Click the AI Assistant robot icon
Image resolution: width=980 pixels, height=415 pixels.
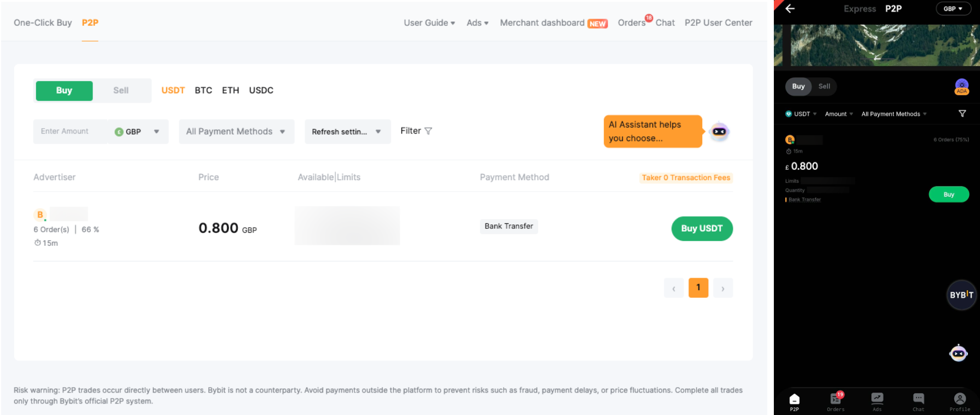(719, 131)
